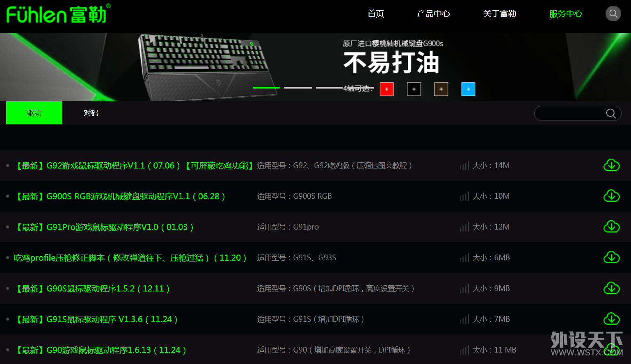The width and height of the screenshot is (631, 364).
Task: Select the black switch color option
Action: (414, 89)
